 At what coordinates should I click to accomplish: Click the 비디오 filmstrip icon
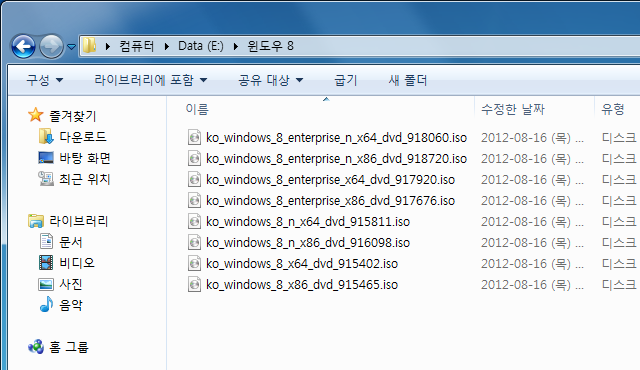(x=46, y=262)
